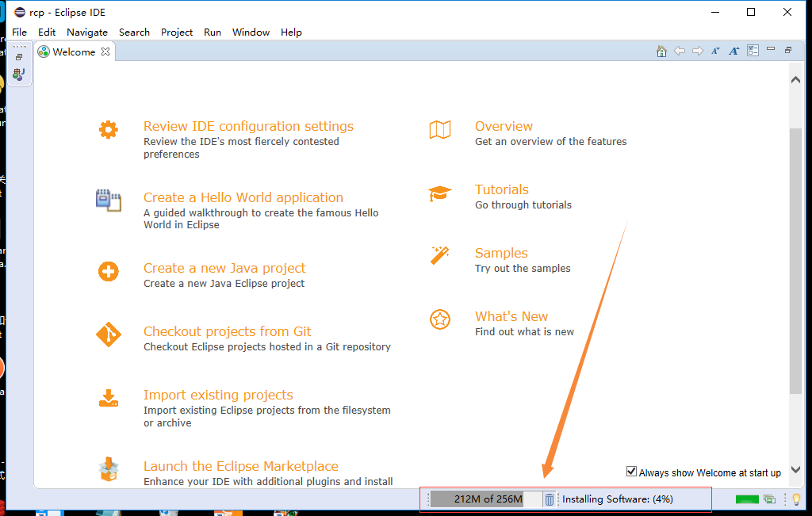812x516 pixels.
Task: Click the Home icon on the Welcome toolbar
Action: point(661,50)
